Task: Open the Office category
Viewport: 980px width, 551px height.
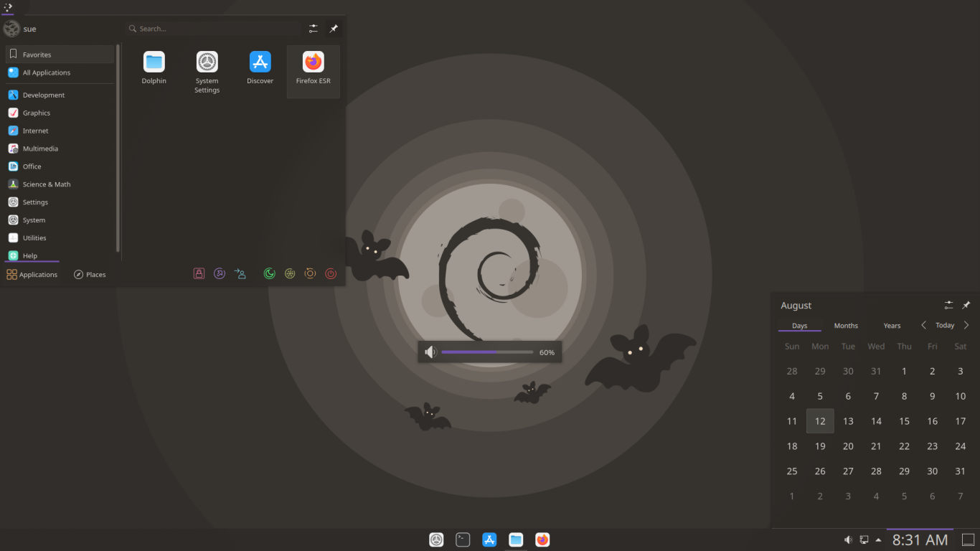Action: 60,166
